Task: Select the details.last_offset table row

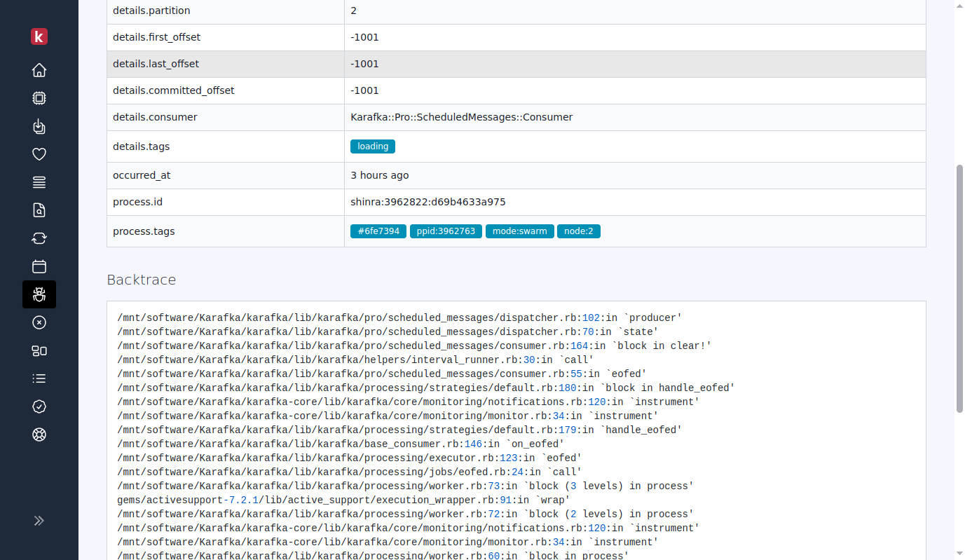Action: 226,64
